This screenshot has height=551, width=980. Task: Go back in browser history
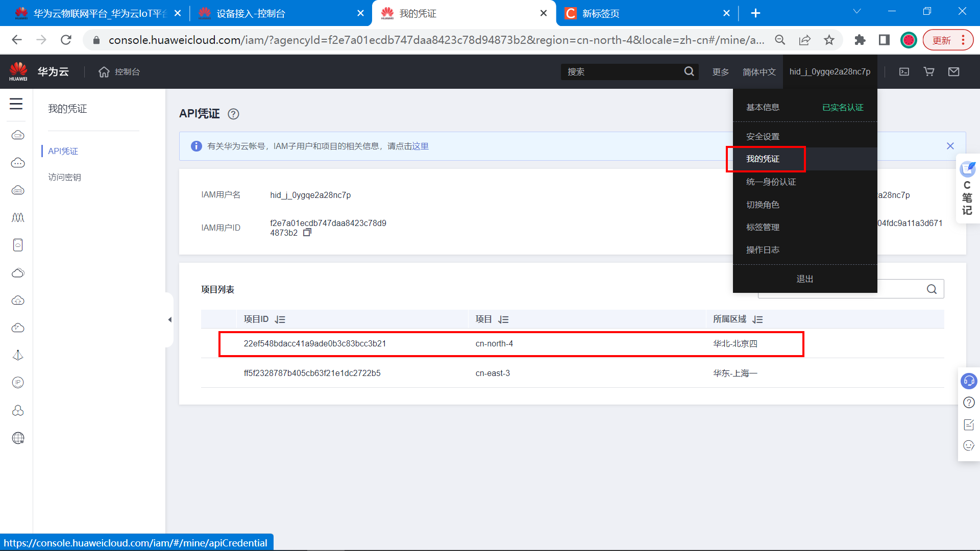click(17, 40)
